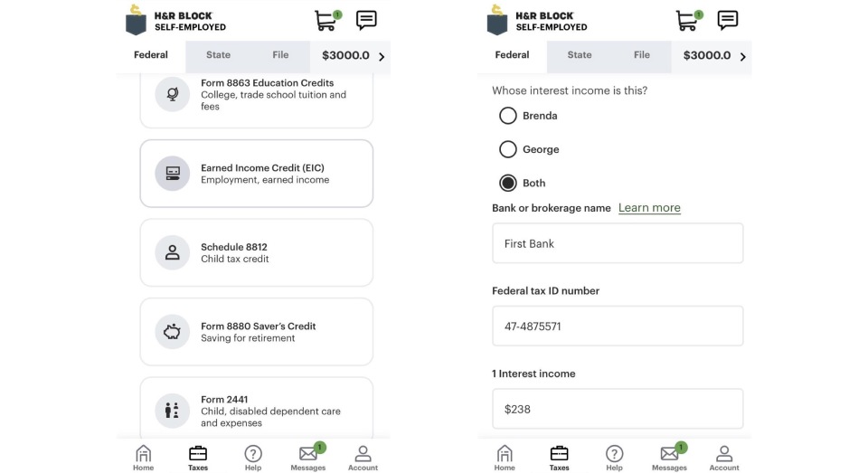Click the Form 8863 Education Credits globe icon
868x473 pixels.
tap(172, 94)
